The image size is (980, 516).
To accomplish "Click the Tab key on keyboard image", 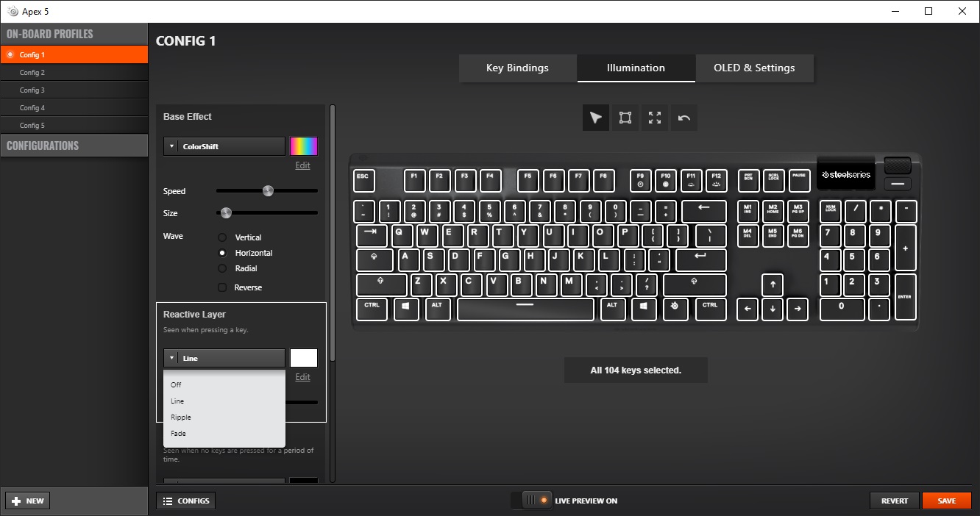I will pyautogui.click(x=371, y=235).
